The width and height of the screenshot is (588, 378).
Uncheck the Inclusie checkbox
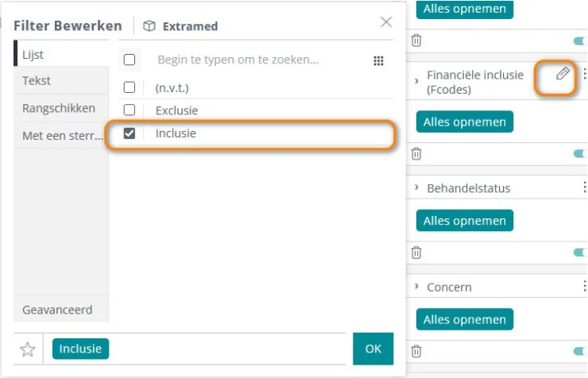click(130, 133)
